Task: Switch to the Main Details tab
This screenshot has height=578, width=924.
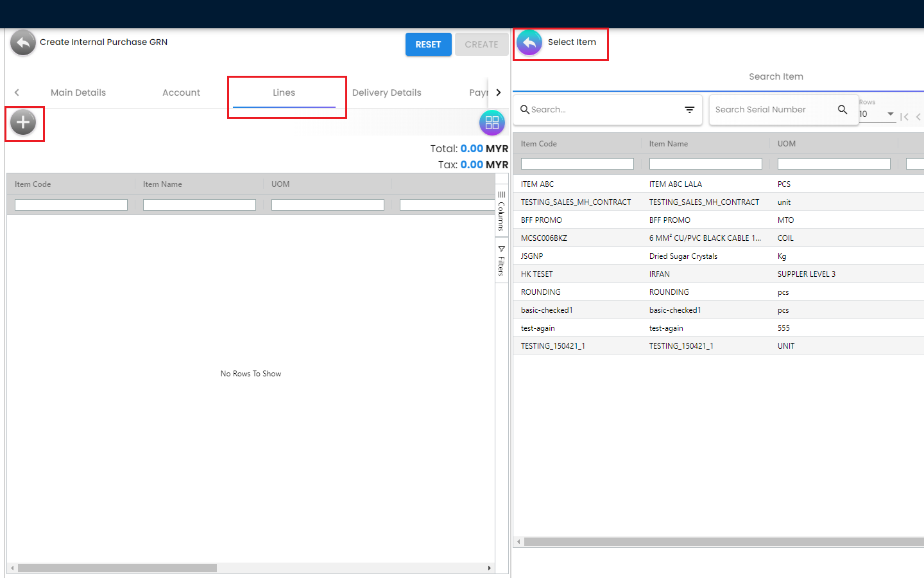Action: pyautogui.click(x=78, y=92)
